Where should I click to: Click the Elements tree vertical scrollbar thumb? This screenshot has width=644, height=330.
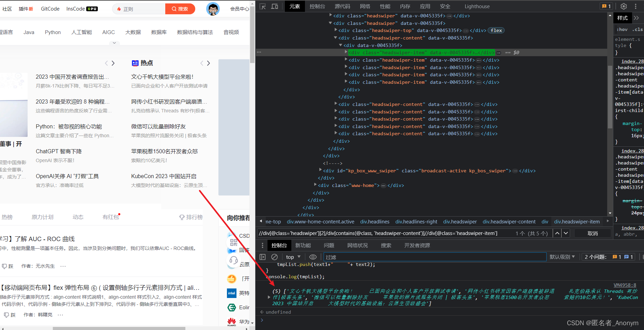click(x=610, y=97)
